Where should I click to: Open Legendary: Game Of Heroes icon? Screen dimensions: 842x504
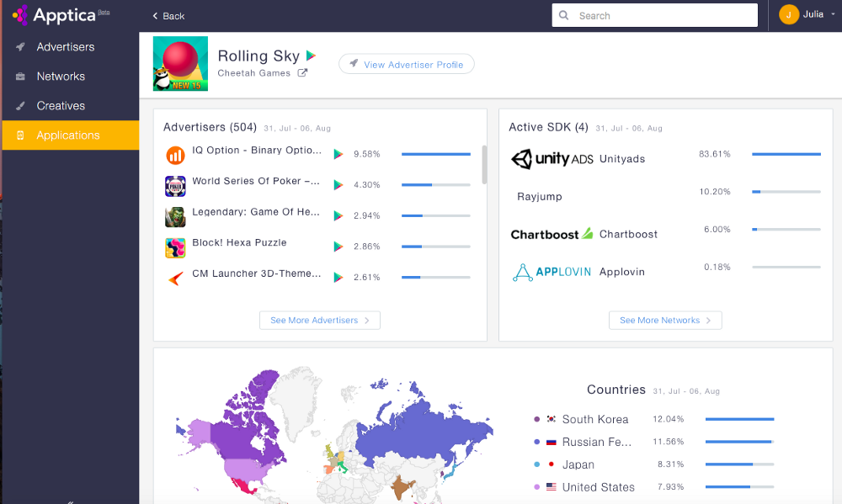point(175,217)
